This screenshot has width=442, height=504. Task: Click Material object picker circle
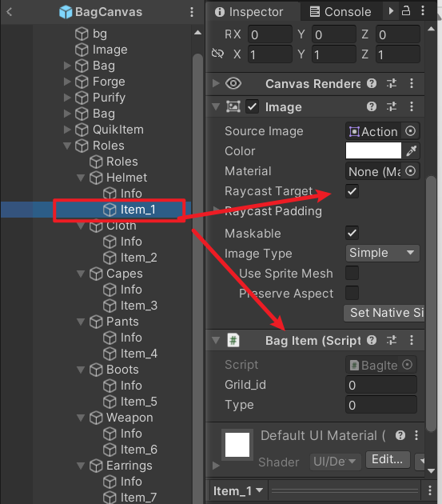coord(410,171)
